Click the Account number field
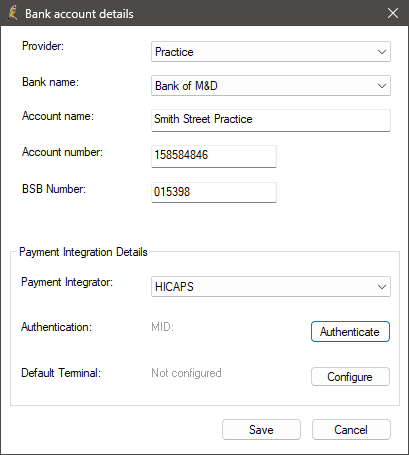Image resolution: width=409 pixels, height=455 pixels. point(214,156)
